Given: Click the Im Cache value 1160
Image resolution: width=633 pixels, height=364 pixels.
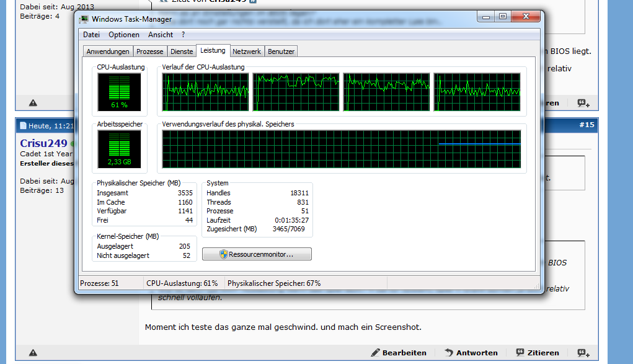Looking at the screenshot, I should coord(185,202).
